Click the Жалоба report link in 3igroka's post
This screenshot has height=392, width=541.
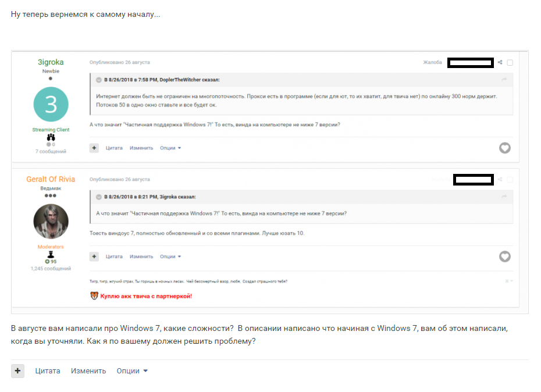coord(432,62)
